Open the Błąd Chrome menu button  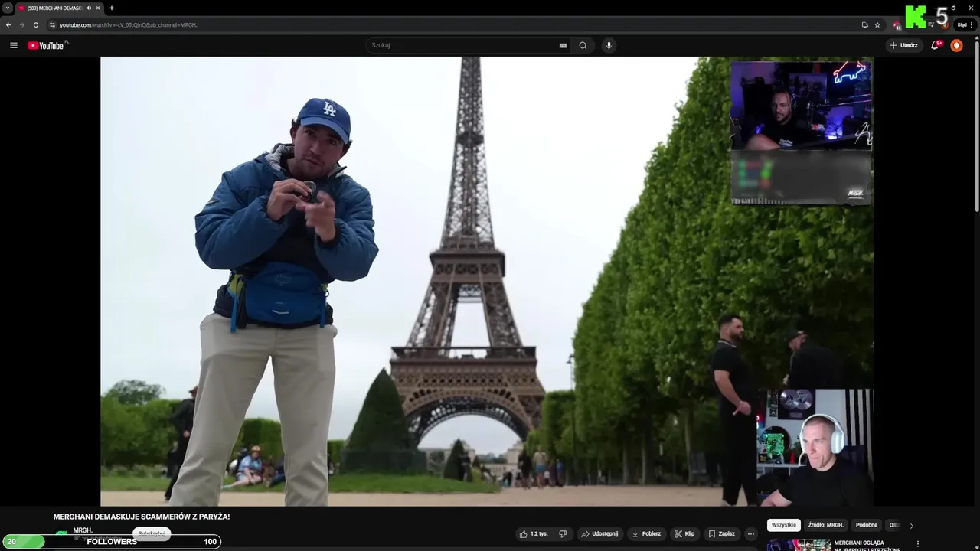(964, 24)
